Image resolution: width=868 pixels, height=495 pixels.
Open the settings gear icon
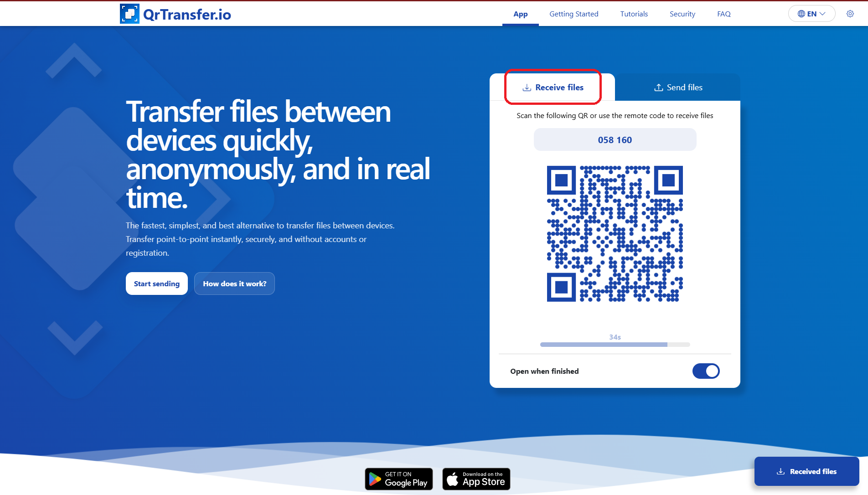850,14
